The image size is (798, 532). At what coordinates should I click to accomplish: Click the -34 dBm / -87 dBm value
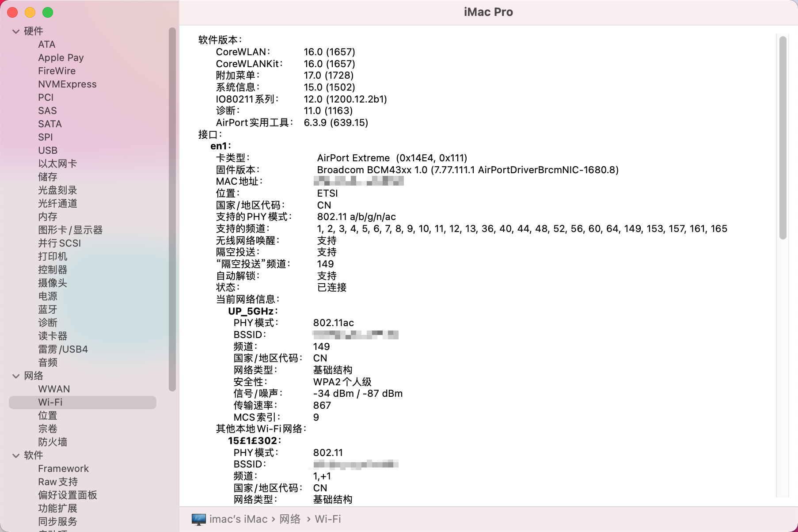point(358,394)
